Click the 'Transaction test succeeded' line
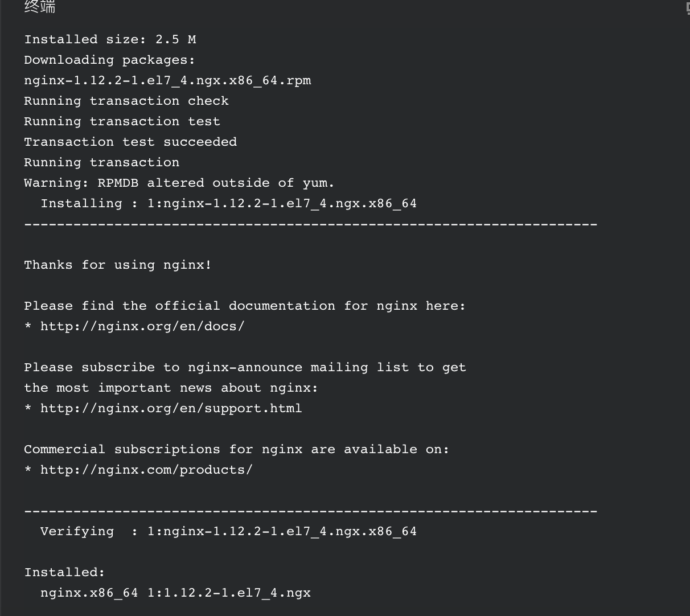Image resolution: width=690 pixels, height=616 pixels. [x=130, y=142]
